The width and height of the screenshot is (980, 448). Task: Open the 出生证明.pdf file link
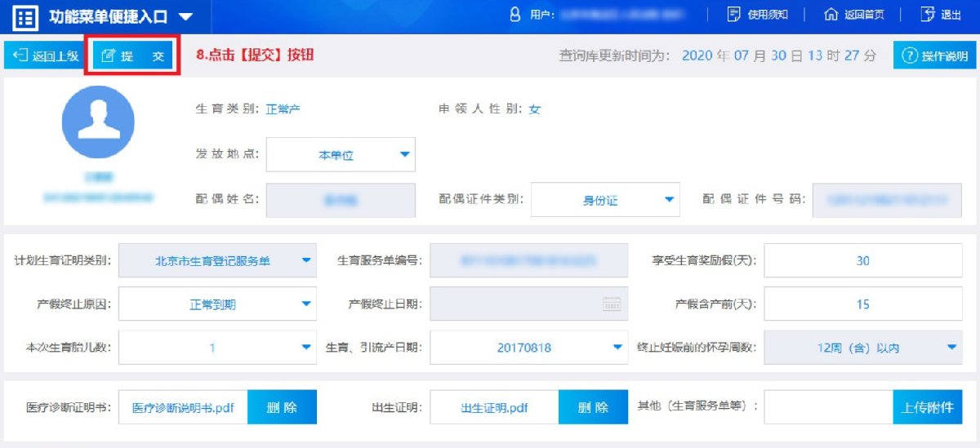click(x=494, y=407)
